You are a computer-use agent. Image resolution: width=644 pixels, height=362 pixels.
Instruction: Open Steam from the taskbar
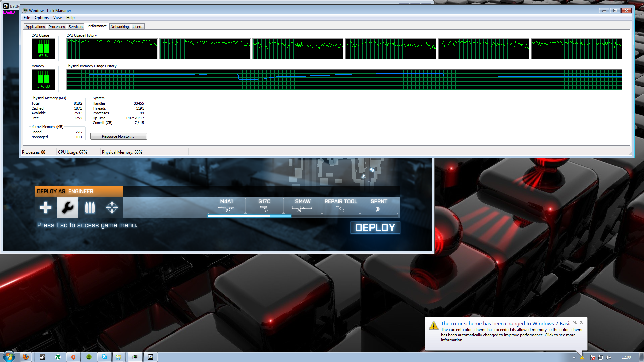coord(43,357)
